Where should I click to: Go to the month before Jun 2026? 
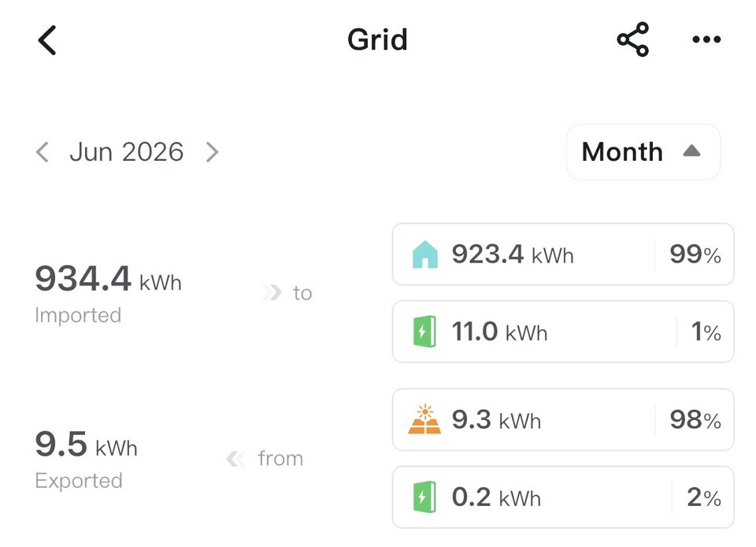pyautogui.click(x=43, y=152)
